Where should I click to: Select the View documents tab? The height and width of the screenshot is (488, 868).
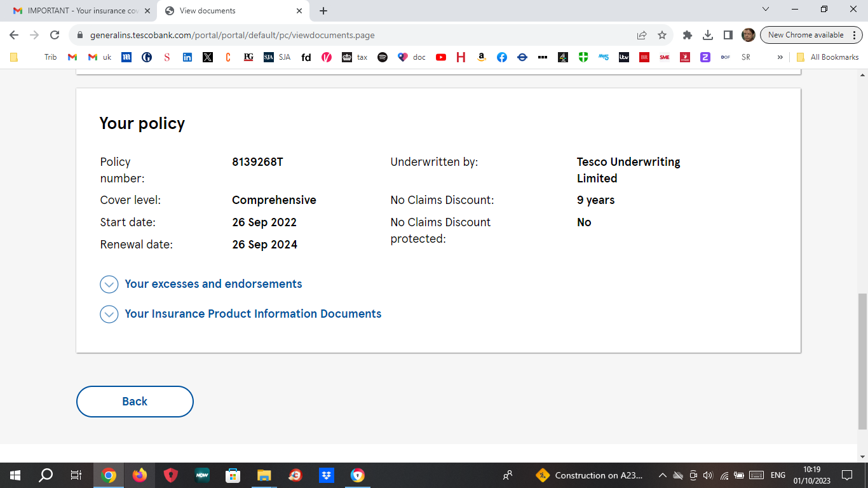[233, 11]
